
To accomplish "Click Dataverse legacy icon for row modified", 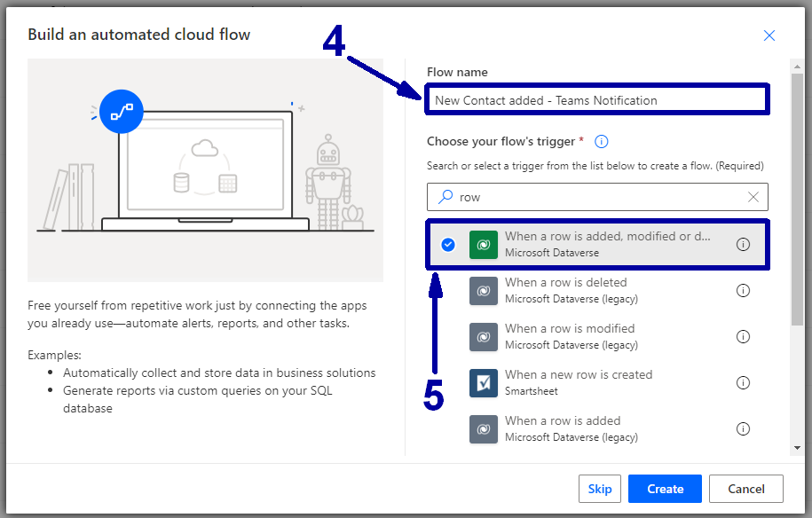I will [x=483, y=336].
